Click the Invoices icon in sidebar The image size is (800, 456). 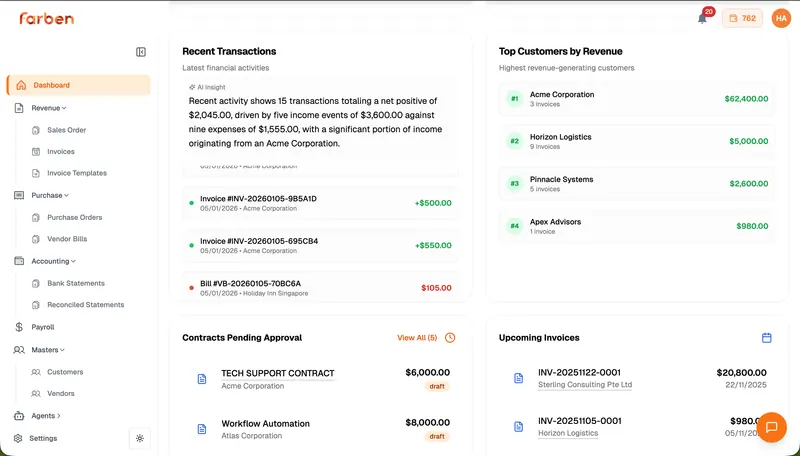tap(36, 151)
